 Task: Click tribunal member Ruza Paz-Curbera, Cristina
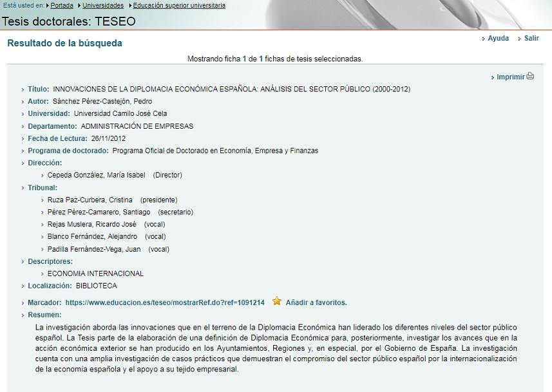point(90,200)
